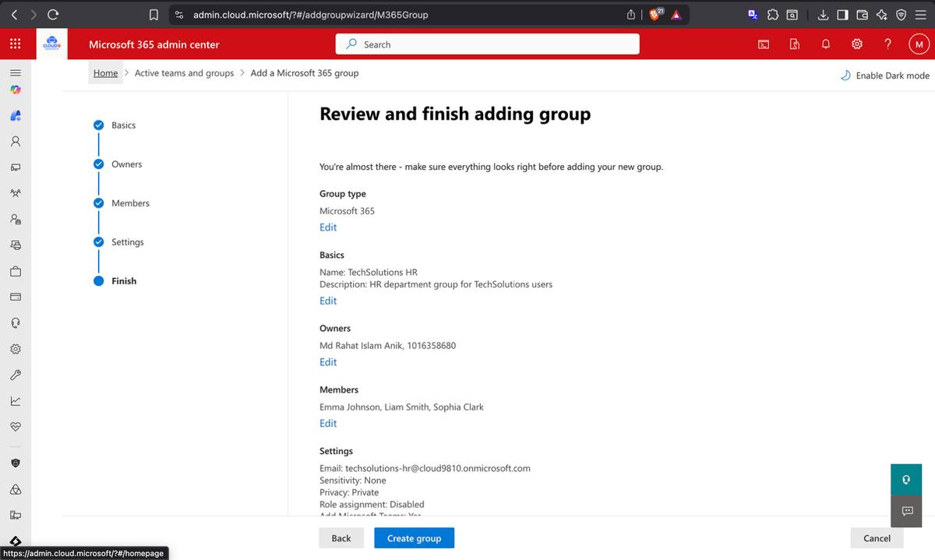Click the notifications bell icon
This screenshot has width=935, height=560.
pos(826,44)
